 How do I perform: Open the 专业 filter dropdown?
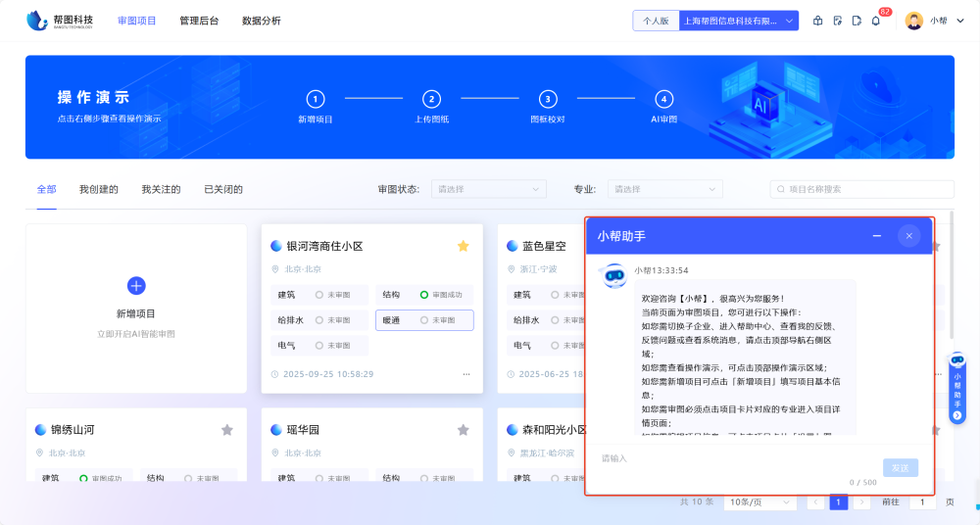point(663,189)
